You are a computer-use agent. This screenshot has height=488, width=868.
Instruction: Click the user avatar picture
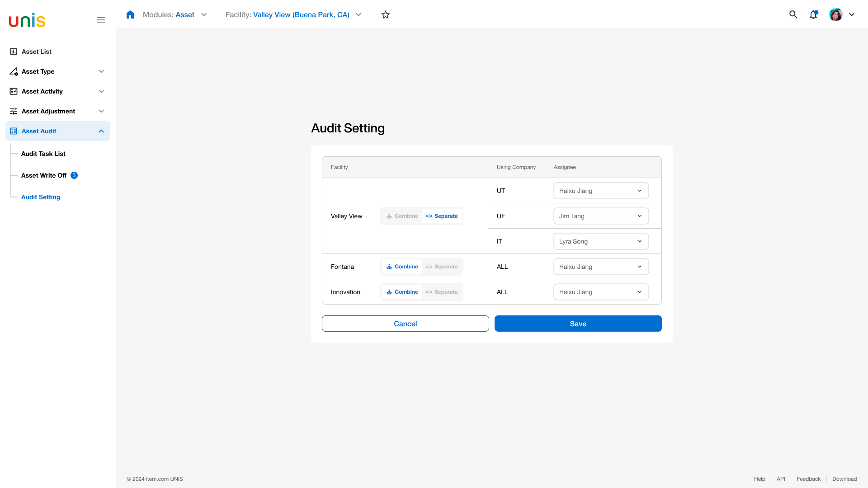(836, 14)
